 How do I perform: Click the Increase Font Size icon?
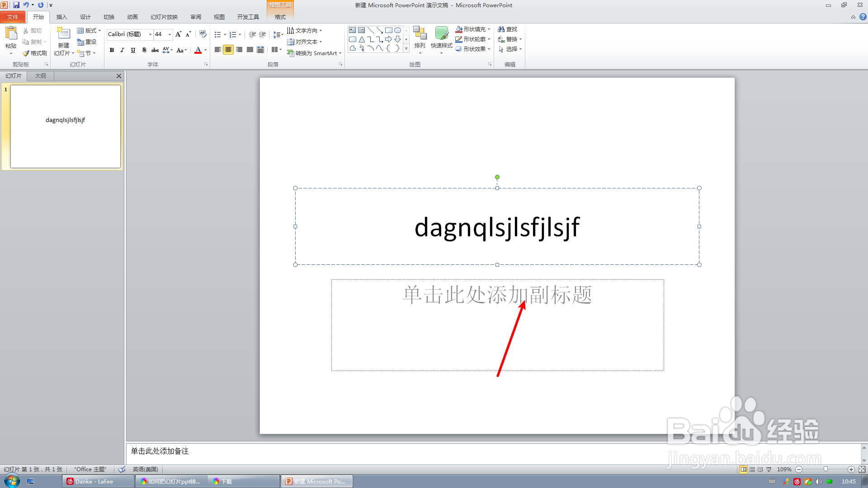click(178, 34)
